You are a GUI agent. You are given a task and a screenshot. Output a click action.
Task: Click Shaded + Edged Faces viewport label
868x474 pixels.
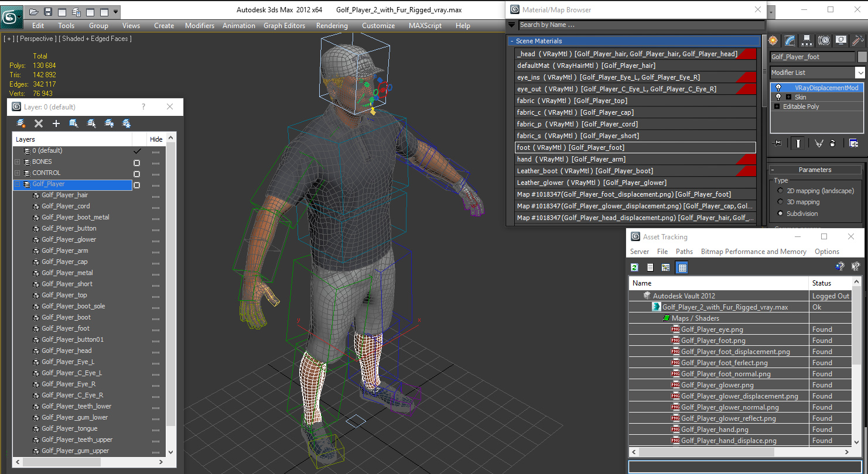[x=95, y=39]
